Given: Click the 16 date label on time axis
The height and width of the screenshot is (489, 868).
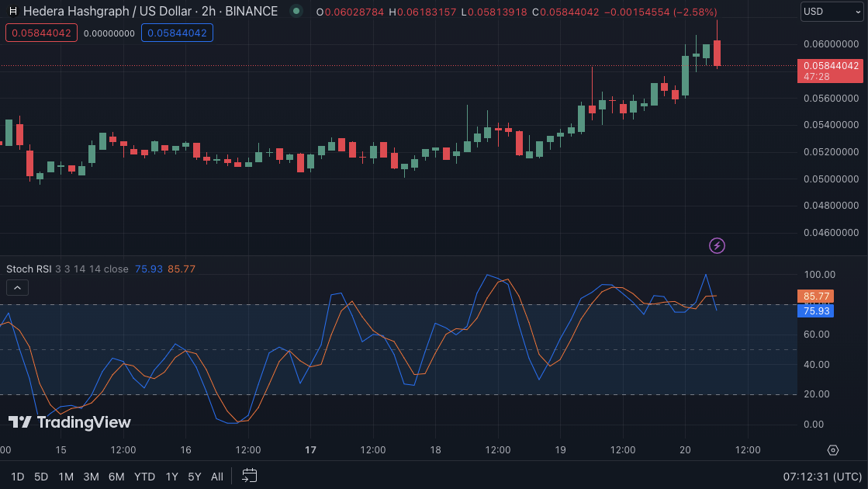Looking at the screenshot, I should coord(185,449).
